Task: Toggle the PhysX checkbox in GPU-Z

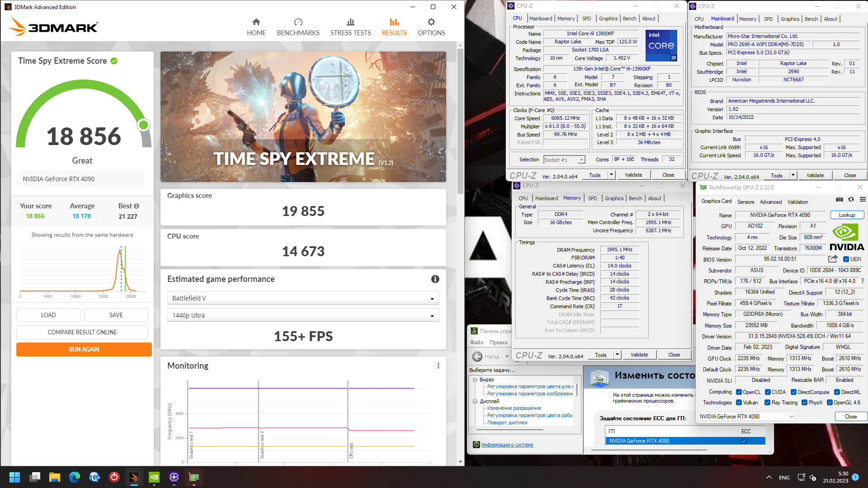Action: tap(804, 403)
